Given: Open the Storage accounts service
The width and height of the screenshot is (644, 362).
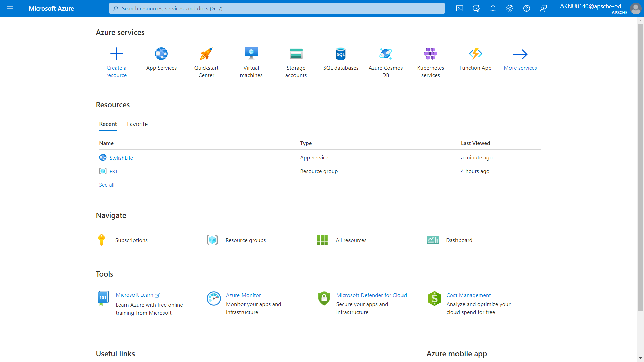Looking at the screenshot, I should coord(296,54).
